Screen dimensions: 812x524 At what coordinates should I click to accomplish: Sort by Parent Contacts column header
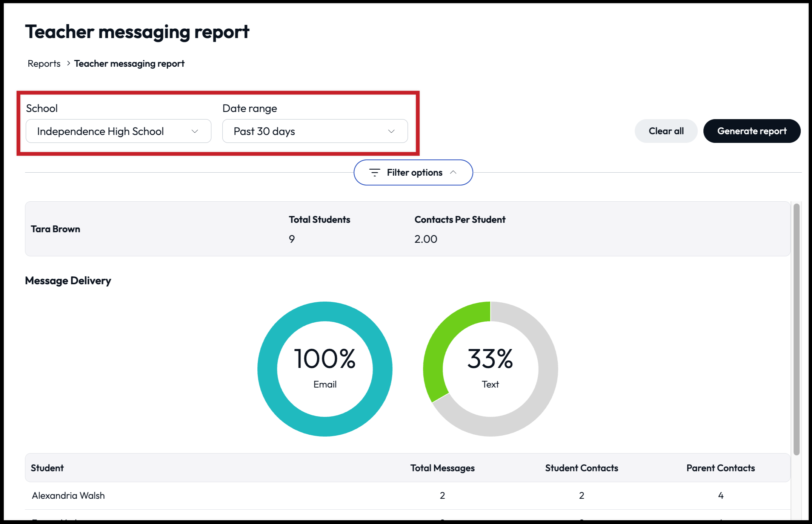point(720,468)
